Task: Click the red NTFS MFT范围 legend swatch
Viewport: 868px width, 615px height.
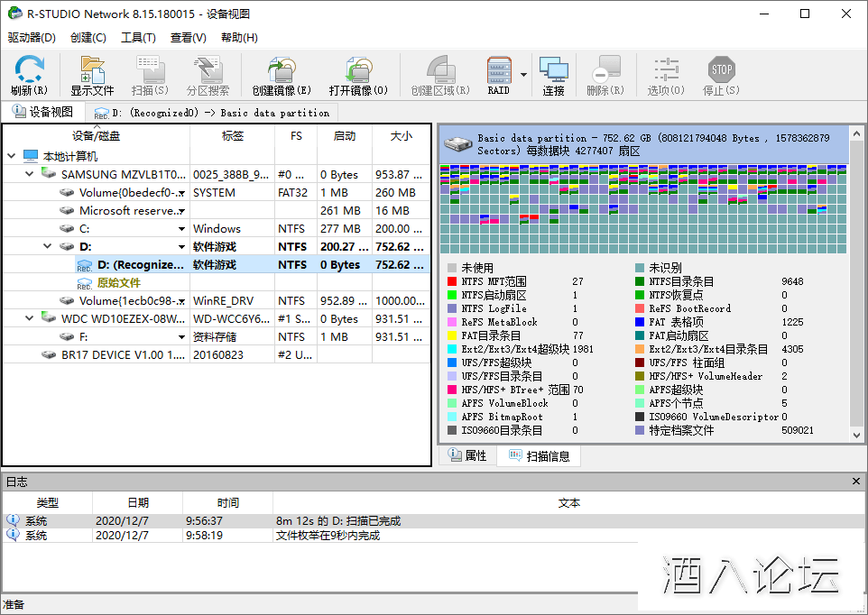Action: 452,281
